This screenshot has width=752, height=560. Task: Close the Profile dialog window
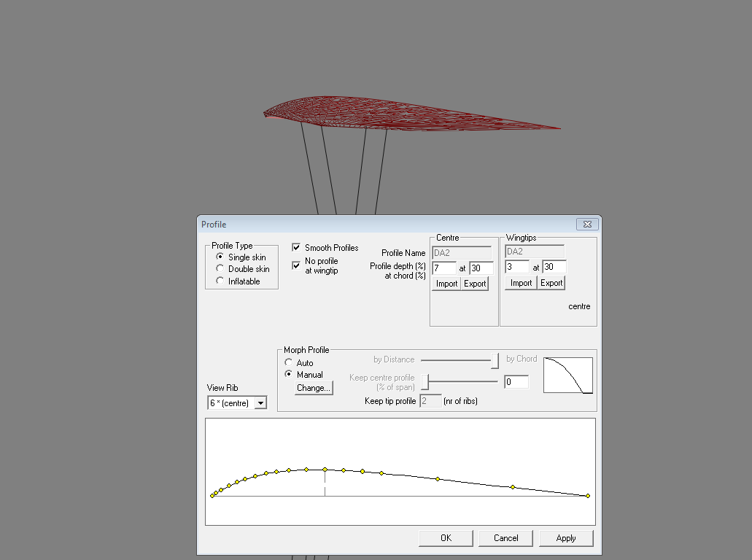pos(587,225)
